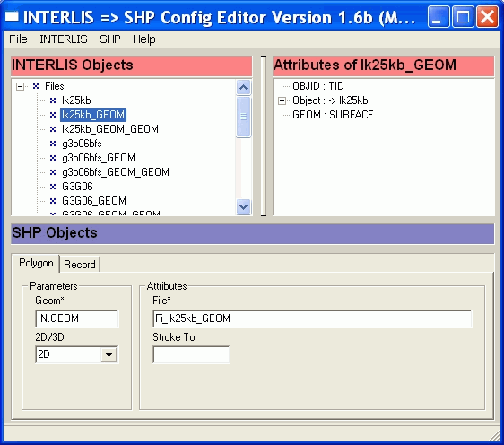Click the icon beside G3G06
This screenshot has height=445, width=504.
point(53,187)
